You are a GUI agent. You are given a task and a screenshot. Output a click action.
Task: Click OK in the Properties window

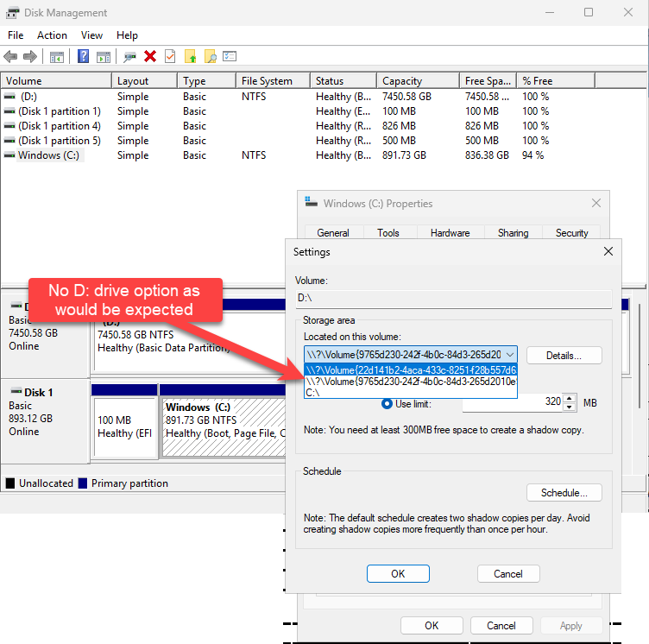[432, 625]
